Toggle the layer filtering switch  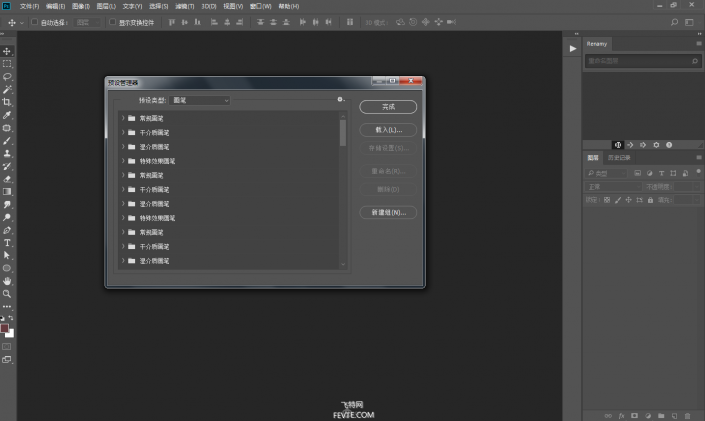pos(698,172)
